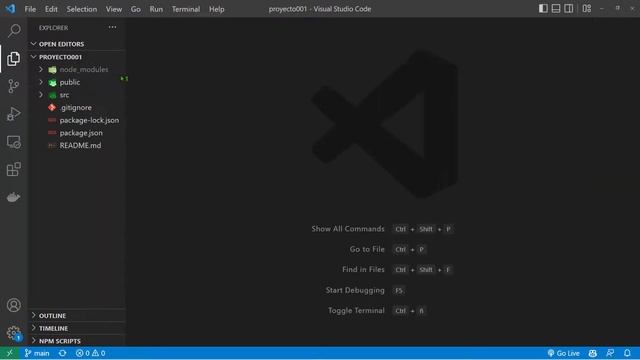Open the Help menu
The width and height of the screenshot is (640, 360).
(x=217, y=9)
